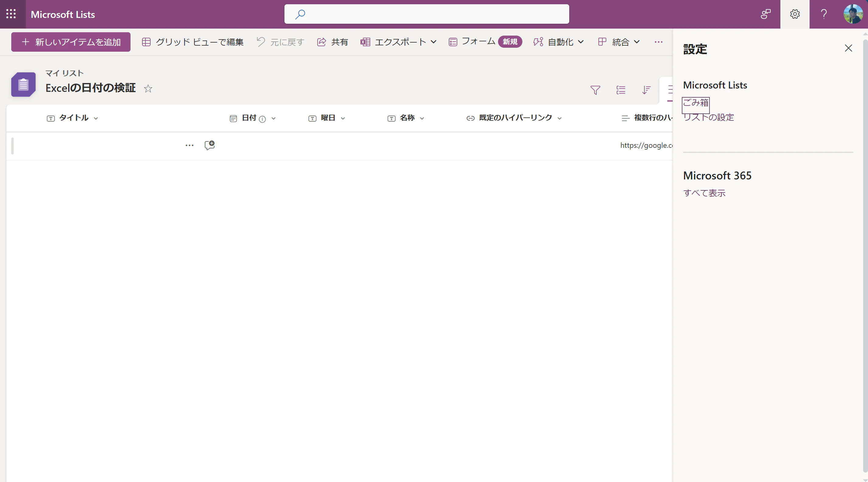
Task: Open the group-by list icon
Action: 621,90
